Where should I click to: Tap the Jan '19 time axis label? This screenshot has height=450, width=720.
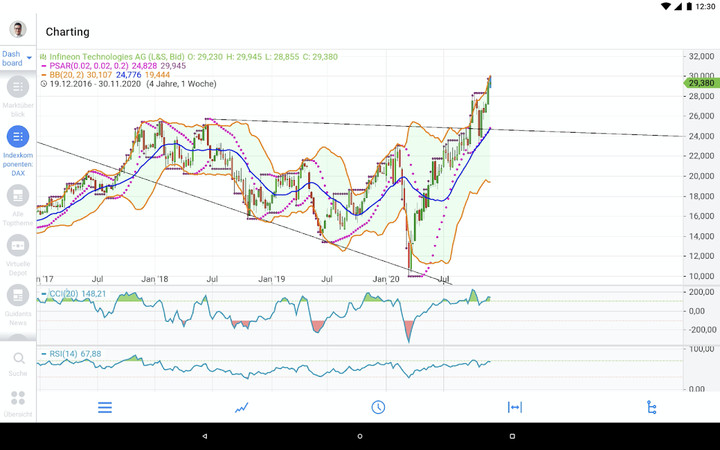pyautogui.click(x=272, y=279)
